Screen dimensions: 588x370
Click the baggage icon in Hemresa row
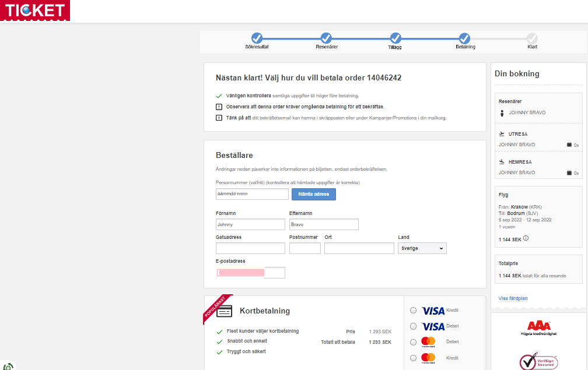click(x=569, y=172)
